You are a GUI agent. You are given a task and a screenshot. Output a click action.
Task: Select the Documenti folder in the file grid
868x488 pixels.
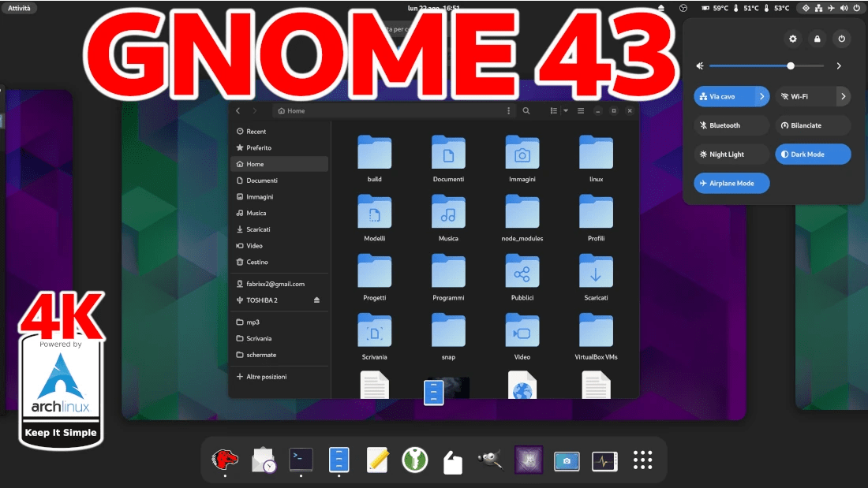coord(448,154)
